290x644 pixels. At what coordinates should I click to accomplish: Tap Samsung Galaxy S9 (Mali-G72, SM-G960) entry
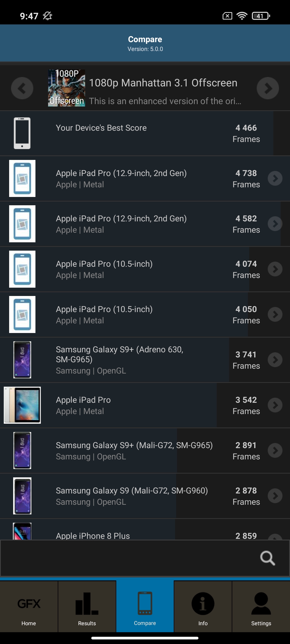132,491
